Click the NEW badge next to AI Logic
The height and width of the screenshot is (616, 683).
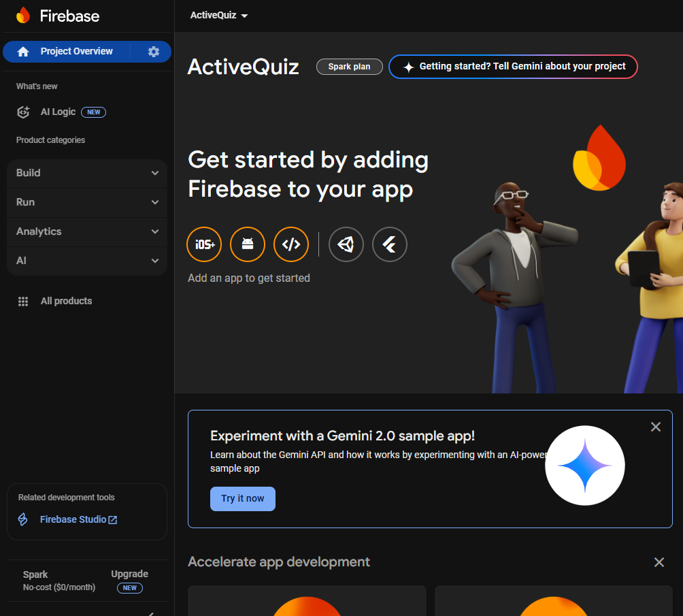[94, 112]
